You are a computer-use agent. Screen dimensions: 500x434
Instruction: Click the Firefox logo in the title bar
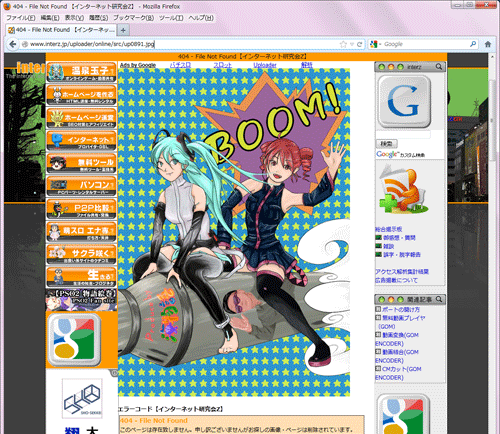7,6
